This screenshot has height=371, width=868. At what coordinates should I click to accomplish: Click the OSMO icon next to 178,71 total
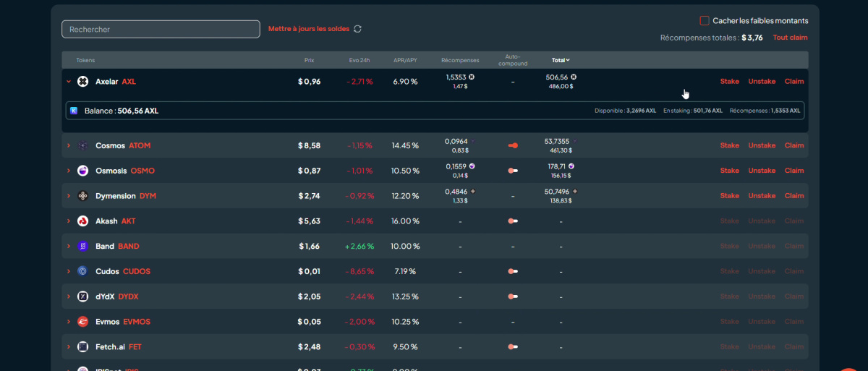click(x=571, y=166)
